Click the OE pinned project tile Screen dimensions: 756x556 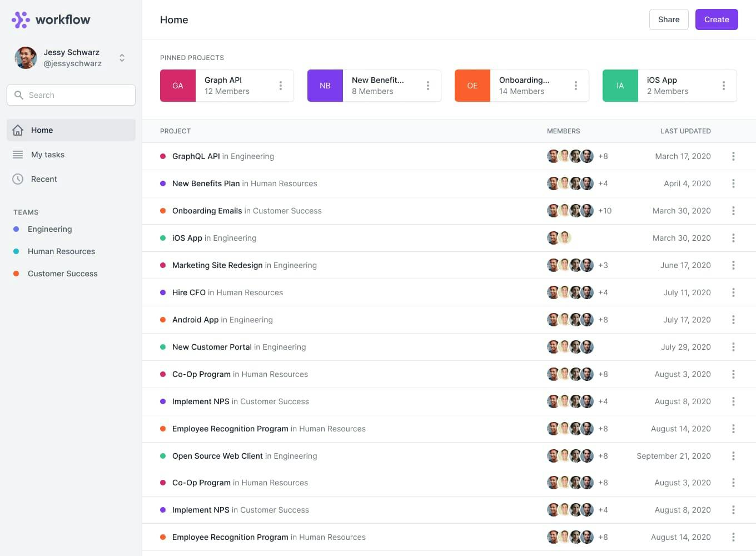click(x=472, y=86)
